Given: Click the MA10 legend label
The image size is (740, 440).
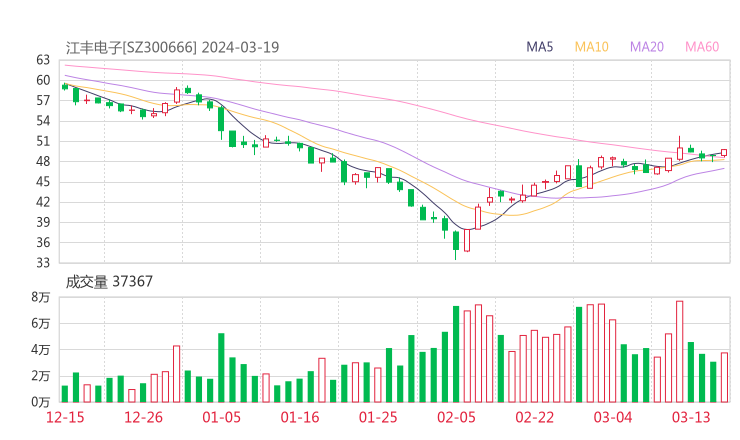Looking at the screenshot, I should point(591,47).
